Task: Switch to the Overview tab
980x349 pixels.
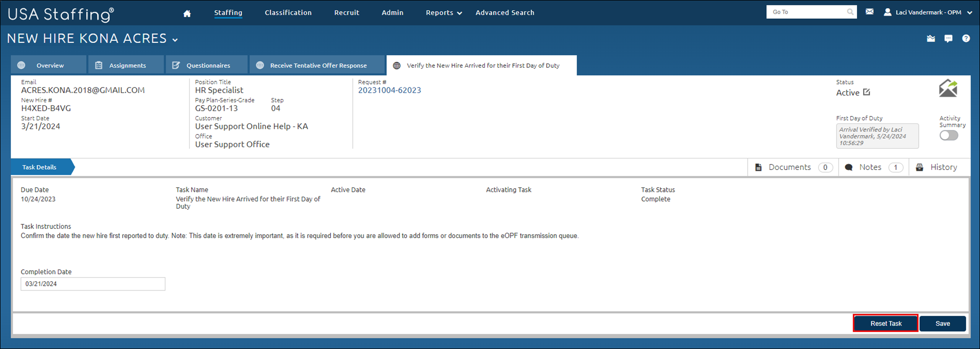Action: [x=49, y=65]
